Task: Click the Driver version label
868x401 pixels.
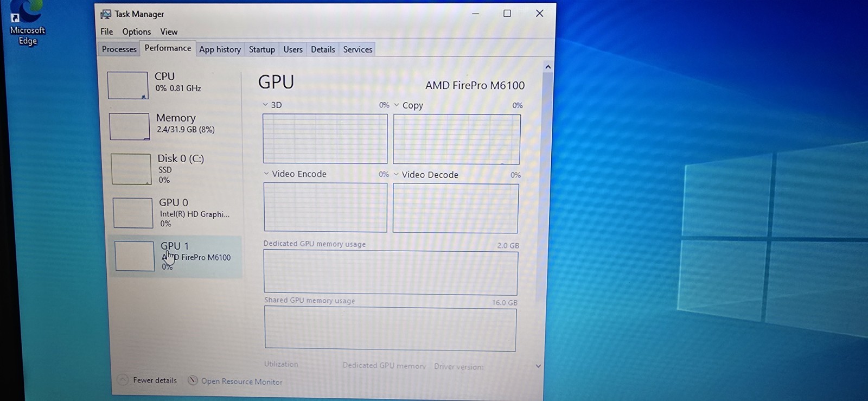Action: tap(458, 366)
